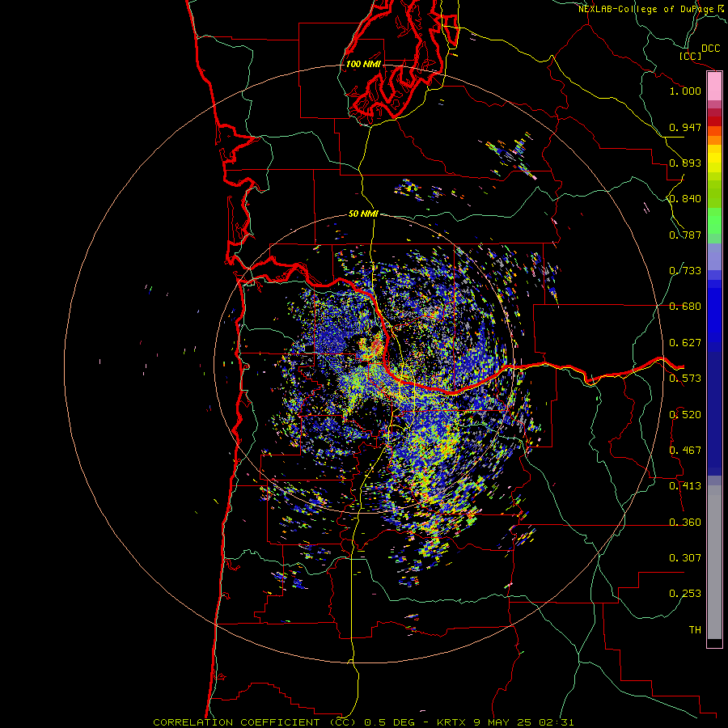Select the 0.307 scale value
Viewport: 728px width, 728px height.
685,558
